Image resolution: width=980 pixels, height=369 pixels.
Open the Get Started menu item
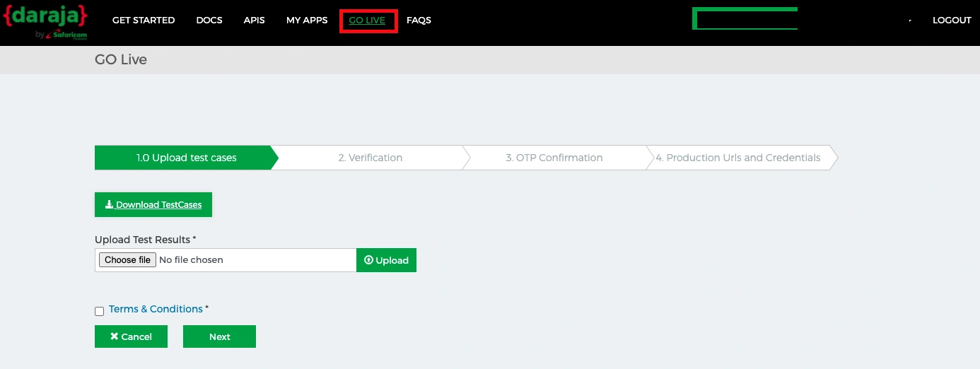(x=144, y=20)
